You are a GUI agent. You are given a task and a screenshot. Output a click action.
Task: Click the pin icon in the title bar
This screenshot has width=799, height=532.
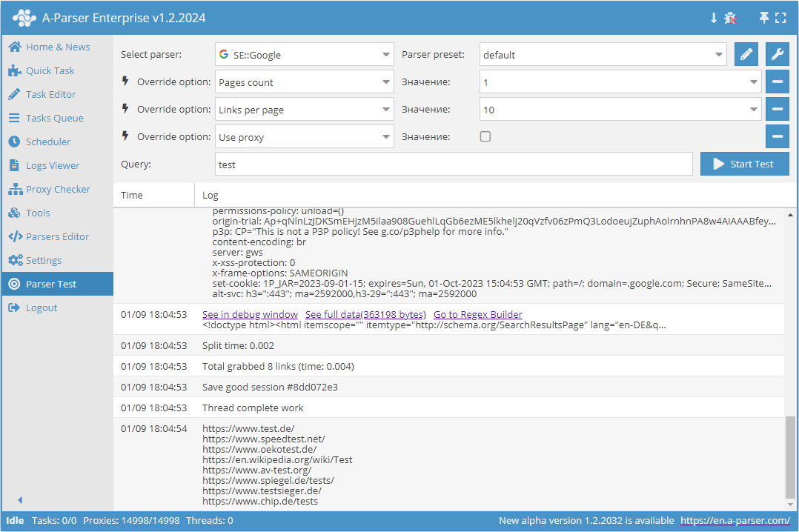click(x=763, y=16)
